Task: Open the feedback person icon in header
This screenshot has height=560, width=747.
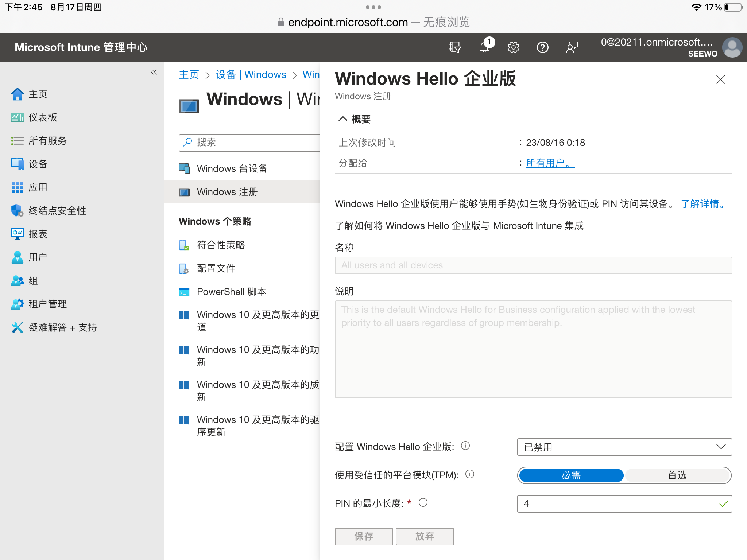Action: click(572, 47)
